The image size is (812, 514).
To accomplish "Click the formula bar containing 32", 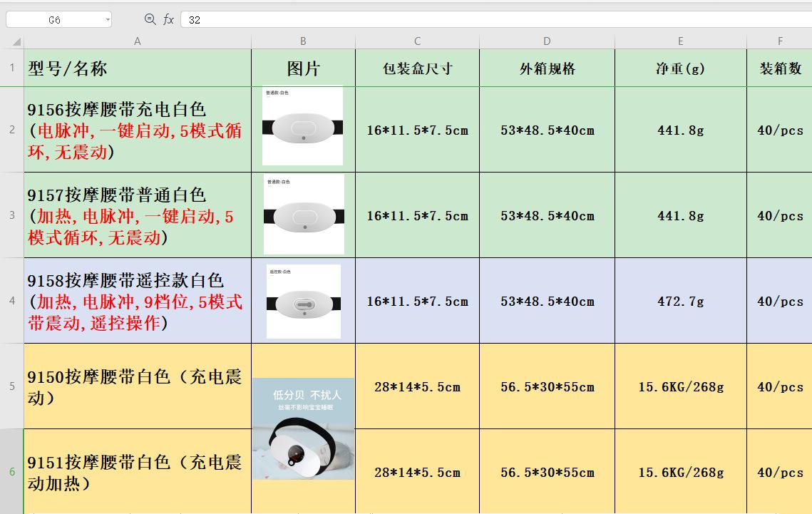I will click(x=496, y=20).
